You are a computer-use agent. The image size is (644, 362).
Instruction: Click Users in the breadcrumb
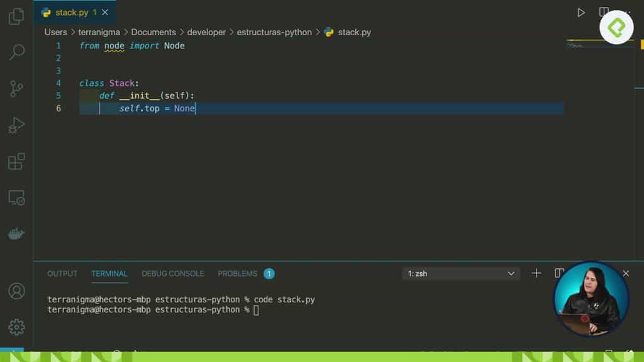point(55,32)
